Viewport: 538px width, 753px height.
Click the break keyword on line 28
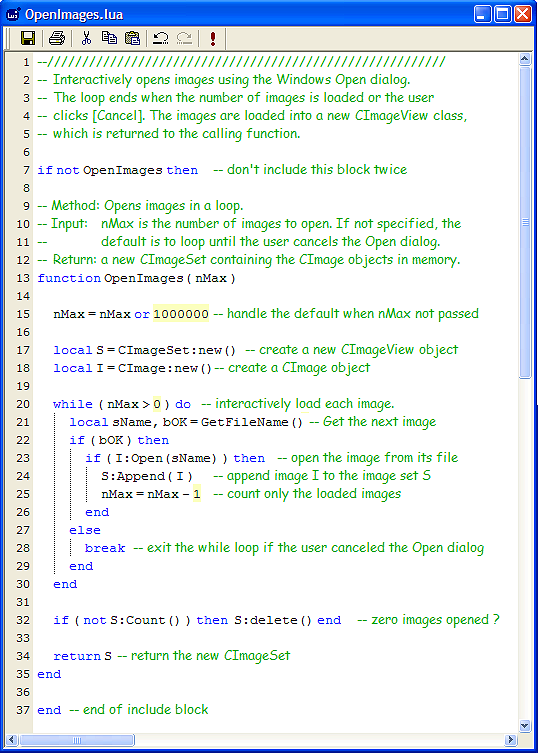click(x=105, y=548)
